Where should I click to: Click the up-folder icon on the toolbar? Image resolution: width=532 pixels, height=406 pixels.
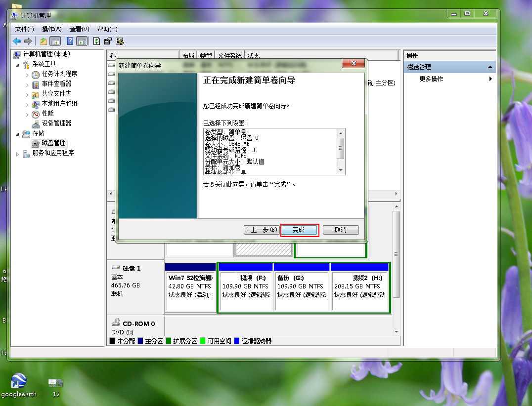point(43,41)
